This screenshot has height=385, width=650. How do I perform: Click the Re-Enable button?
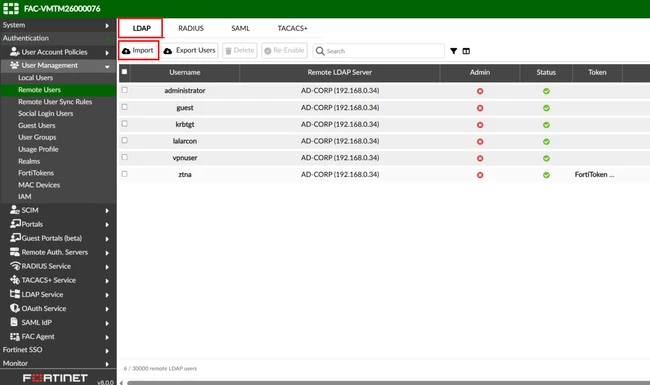pyautogui.click(x=284, y=50)
